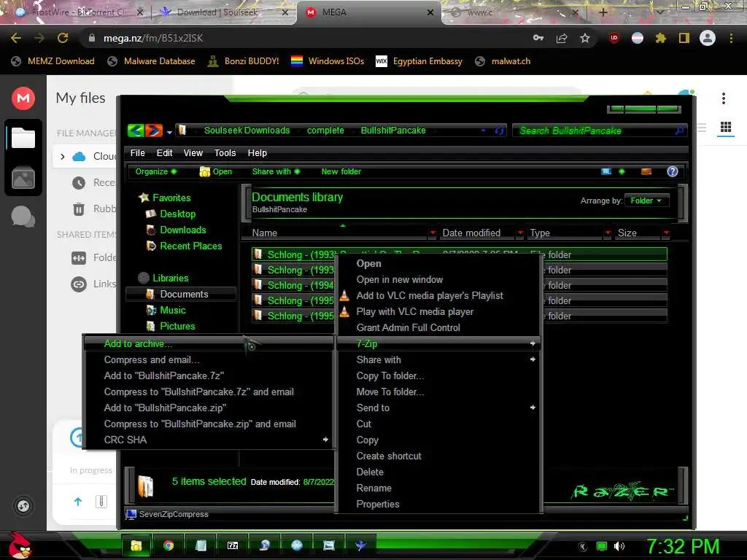This screenshot has height=560, width=747.
Task: Click the Chrome address bar URL
Action: pos(153,38)
